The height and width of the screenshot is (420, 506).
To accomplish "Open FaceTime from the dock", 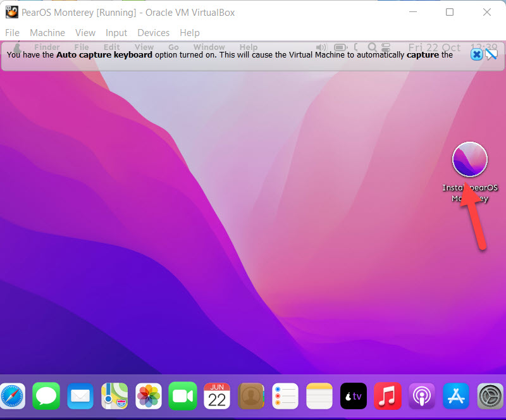I will (183, 396).
